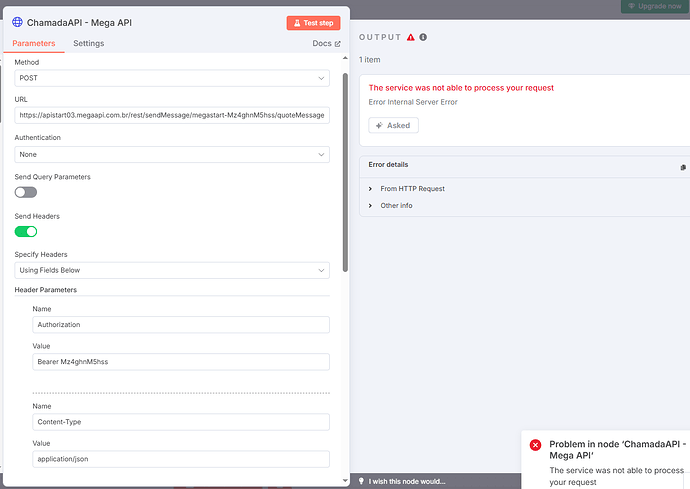The image size is (690, 489).
Task: Click the scroll up arrow of parameters panel
Action: coord(345,58)
